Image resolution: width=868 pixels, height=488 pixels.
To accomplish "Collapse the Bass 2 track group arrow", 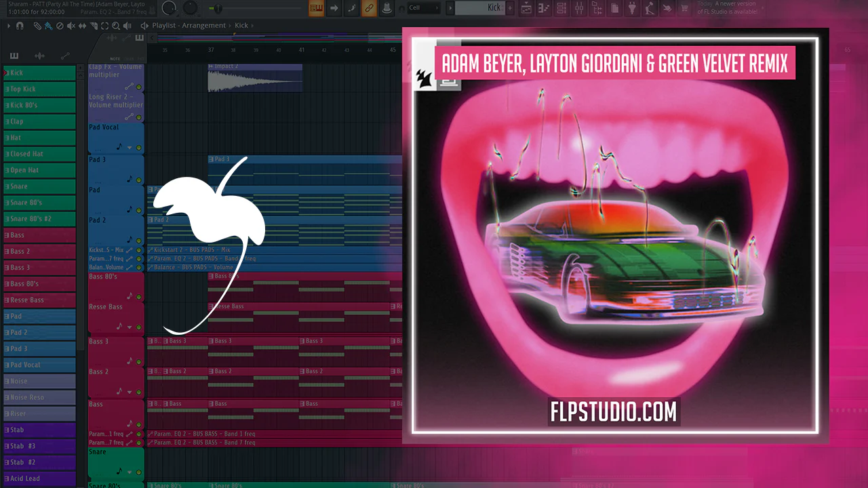I will pyautogui.click(x=130, y=391).
